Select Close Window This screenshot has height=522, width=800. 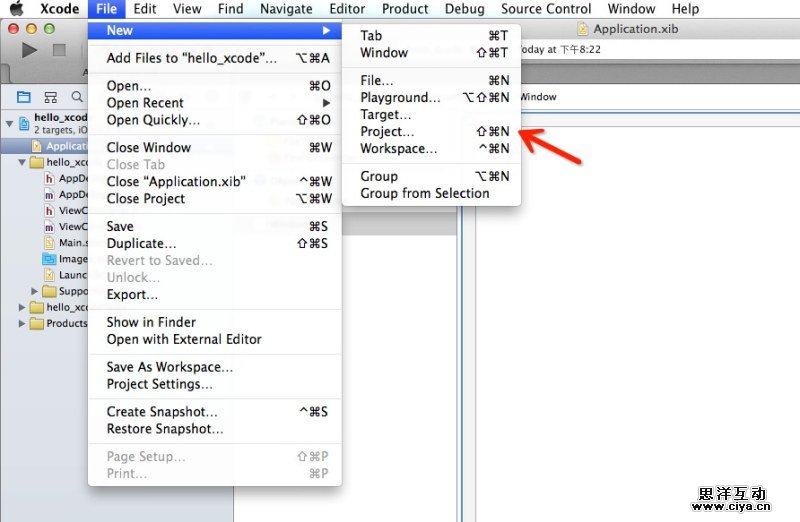pyautogui.click(x=215, y=147)
